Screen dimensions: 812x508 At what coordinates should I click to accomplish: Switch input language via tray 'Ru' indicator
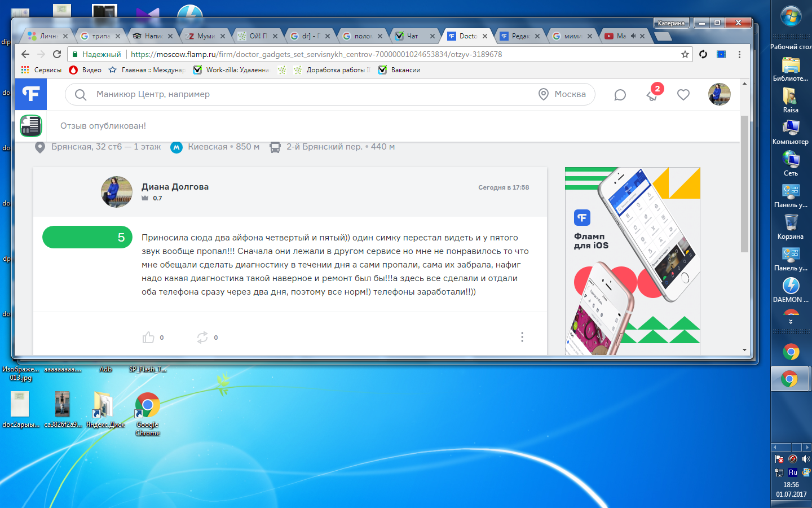(793, 472)
